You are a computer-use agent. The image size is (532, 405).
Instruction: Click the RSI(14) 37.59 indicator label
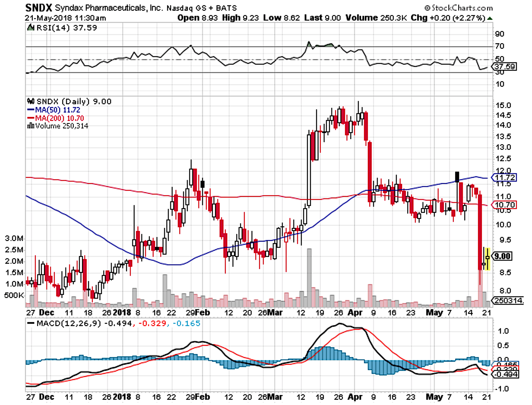(66, 28)
